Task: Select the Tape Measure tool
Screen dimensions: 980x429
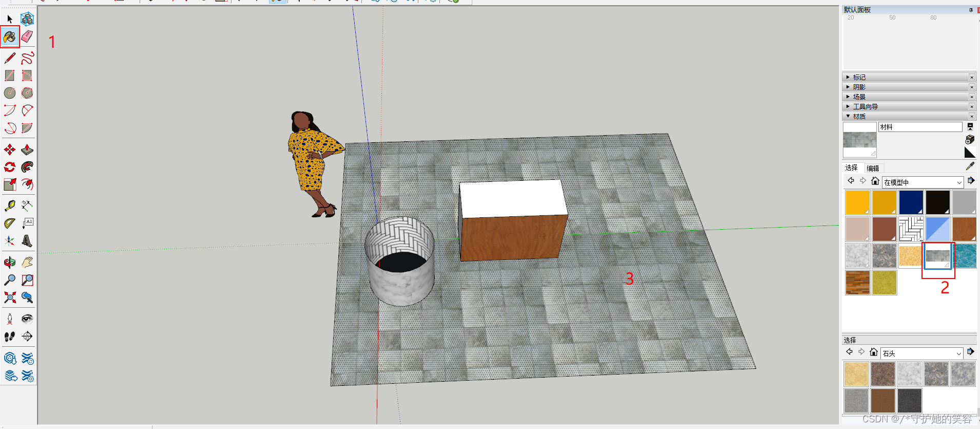Action: (x=10, y=206)
